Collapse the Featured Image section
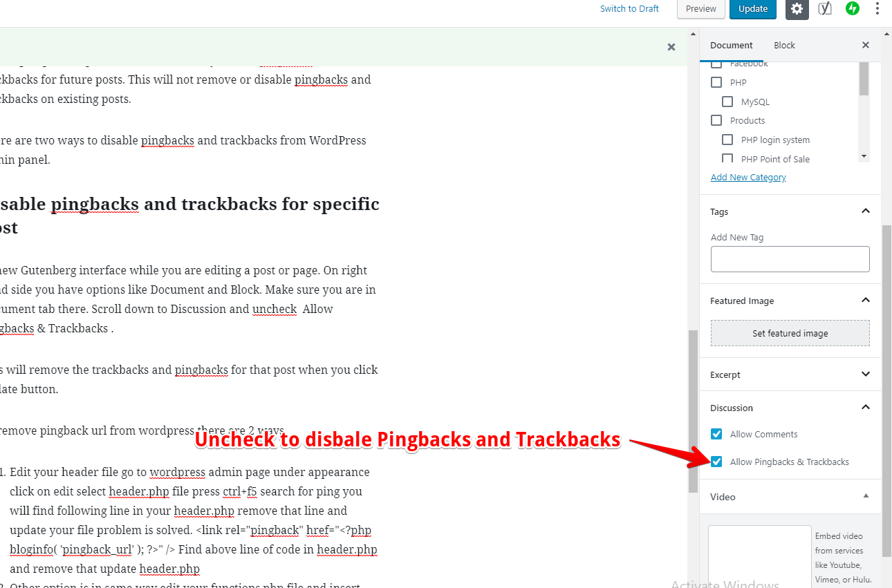The width and height of the screenshot is (892, 588). click(x=866, y=300)
